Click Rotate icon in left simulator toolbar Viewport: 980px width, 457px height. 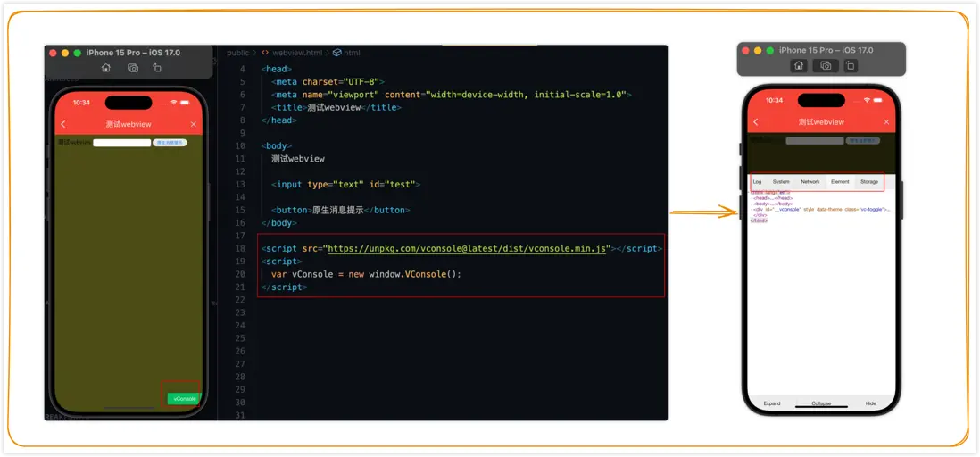pyautogui.click(x=157, y=68)
